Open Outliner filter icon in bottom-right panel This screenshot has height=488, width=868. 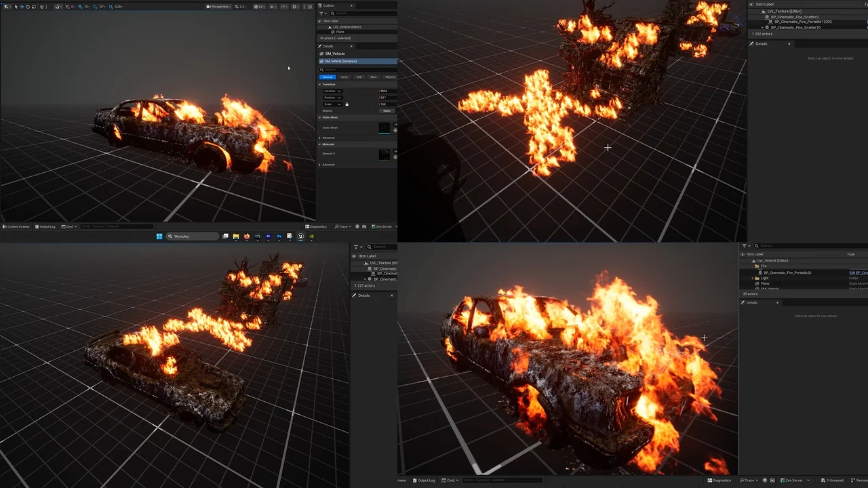click(746, 245)
